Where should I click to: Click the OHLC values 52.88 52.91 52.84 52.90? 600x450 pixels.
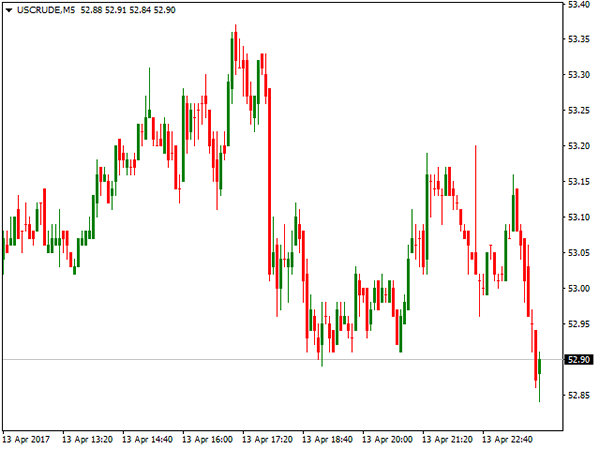(x=128, y=10)
